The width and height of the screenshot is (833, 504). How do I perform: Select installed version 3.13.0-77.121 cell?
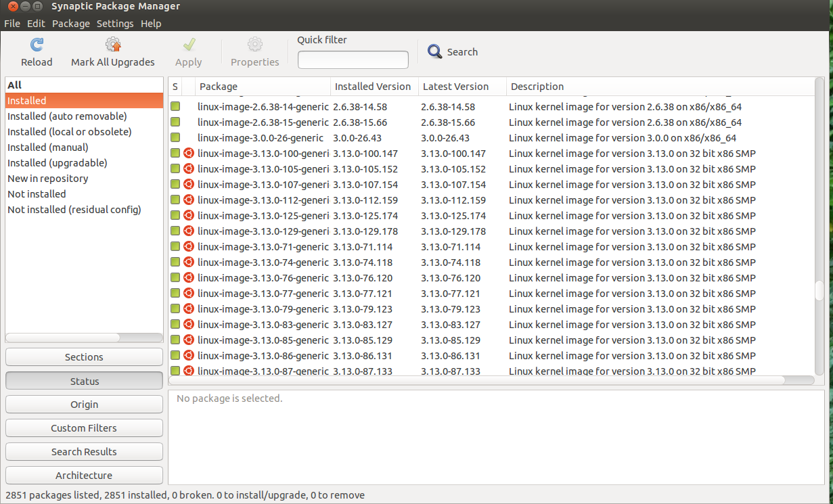pyautogui.click(x=363, y=294)
